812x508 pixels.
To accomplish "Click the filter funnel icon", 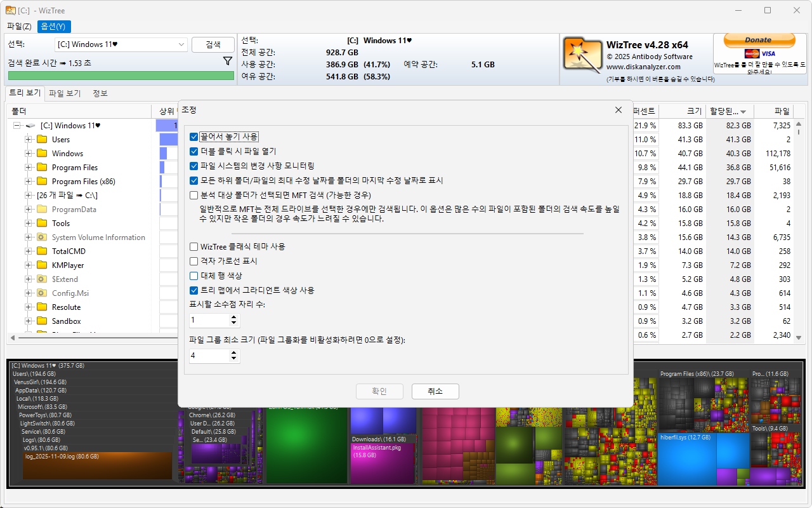I will click(x=228, y=61).
